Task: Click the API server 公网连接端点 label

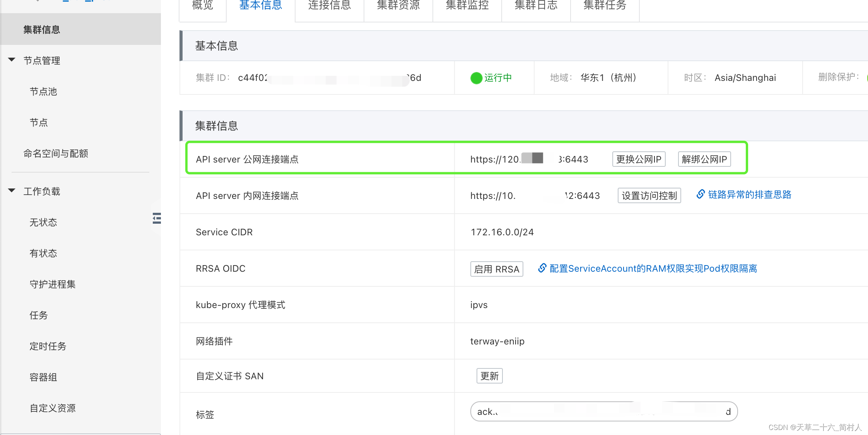Action: 247,159
